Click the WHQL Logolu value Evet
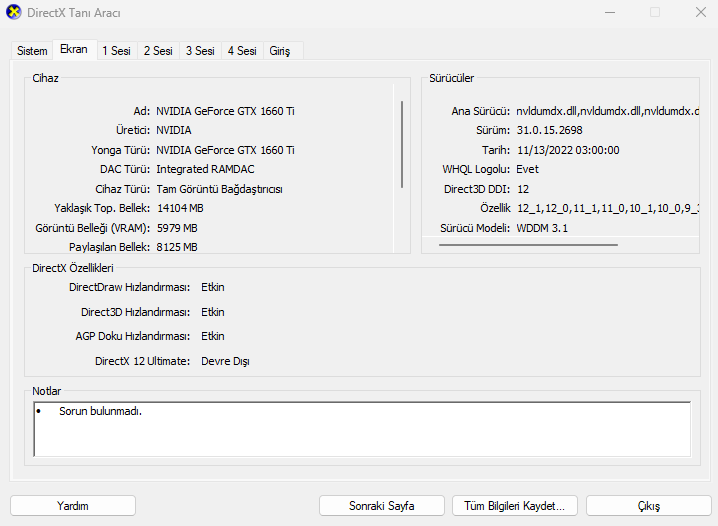718x526 pixels. pos(528,169)
